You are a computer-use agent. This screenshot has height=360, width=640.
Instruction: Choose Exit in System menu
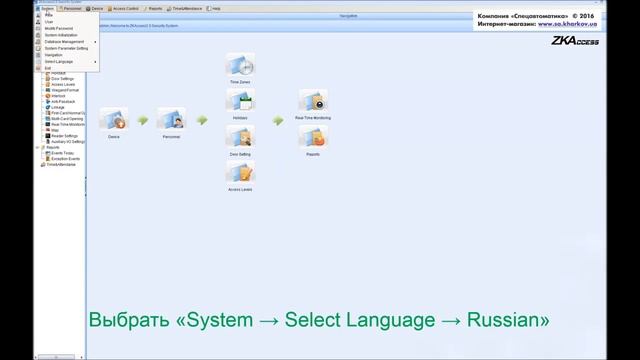coord(67,68)
